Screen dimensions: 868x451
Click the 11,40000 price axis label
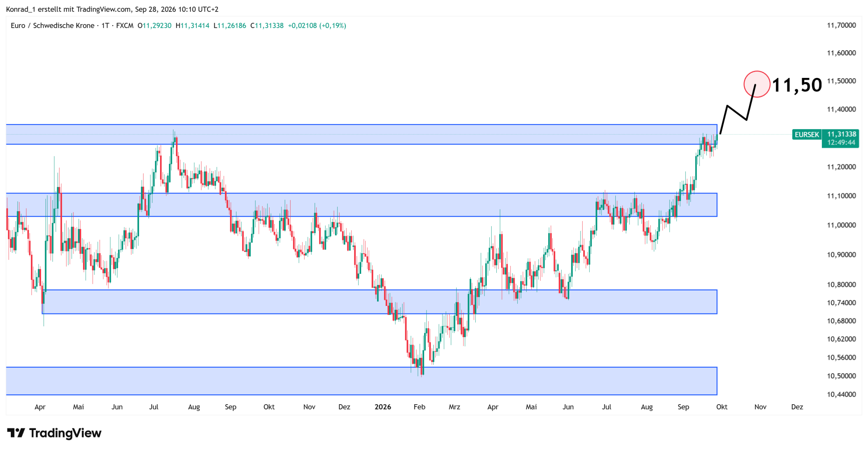click(841, 109)
